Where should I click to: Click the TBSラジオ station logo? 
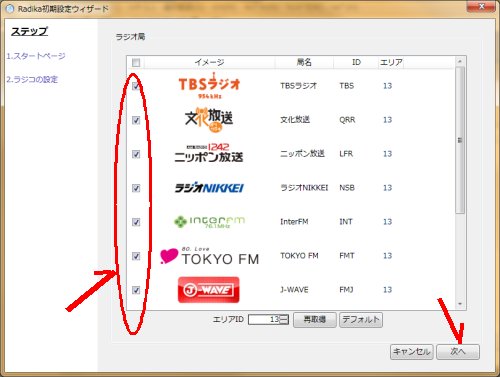(209, 86)
